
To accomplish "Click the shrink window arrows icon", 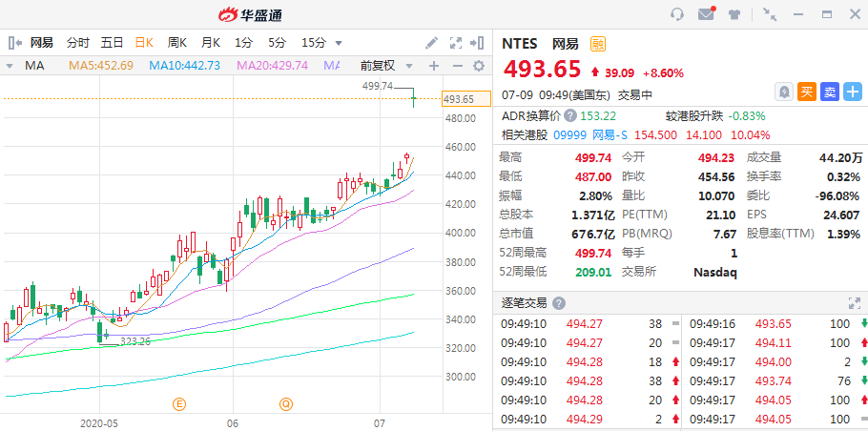I will click(770, 14).
